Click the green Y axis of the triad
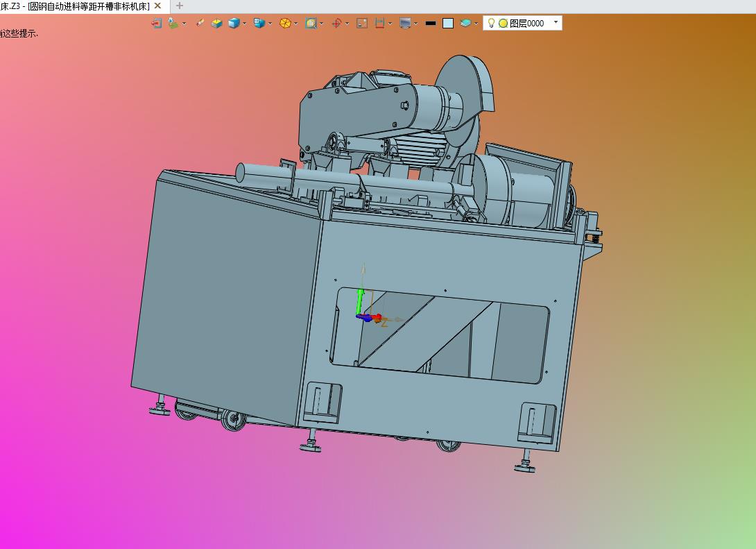This screenshot has height=549, width=756. click(x=360, y=301)
